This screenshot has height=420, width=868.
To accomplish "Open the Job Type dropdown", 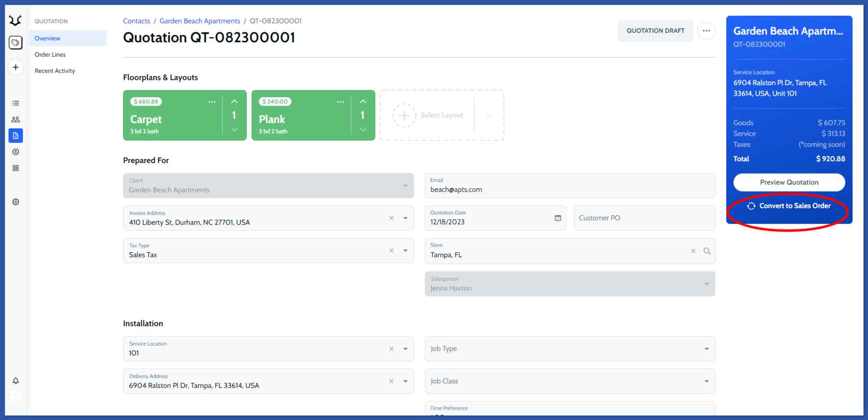I will (x=570, y=349).
